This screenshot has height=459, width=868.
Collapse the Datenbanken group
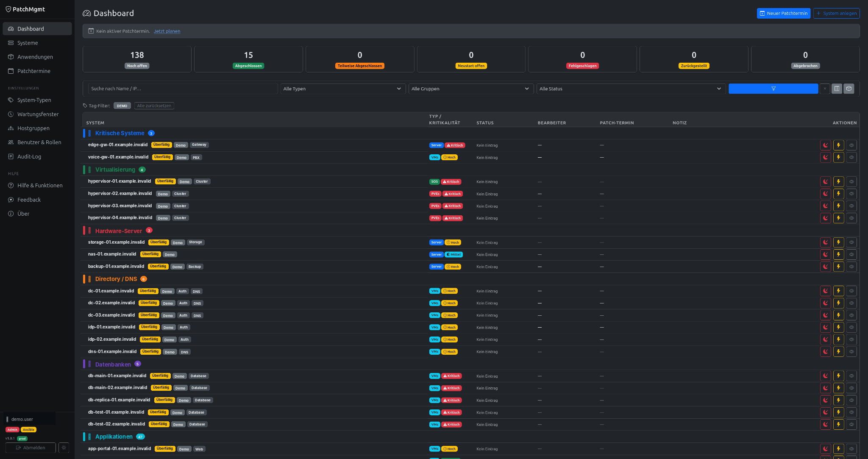point(113,364)
